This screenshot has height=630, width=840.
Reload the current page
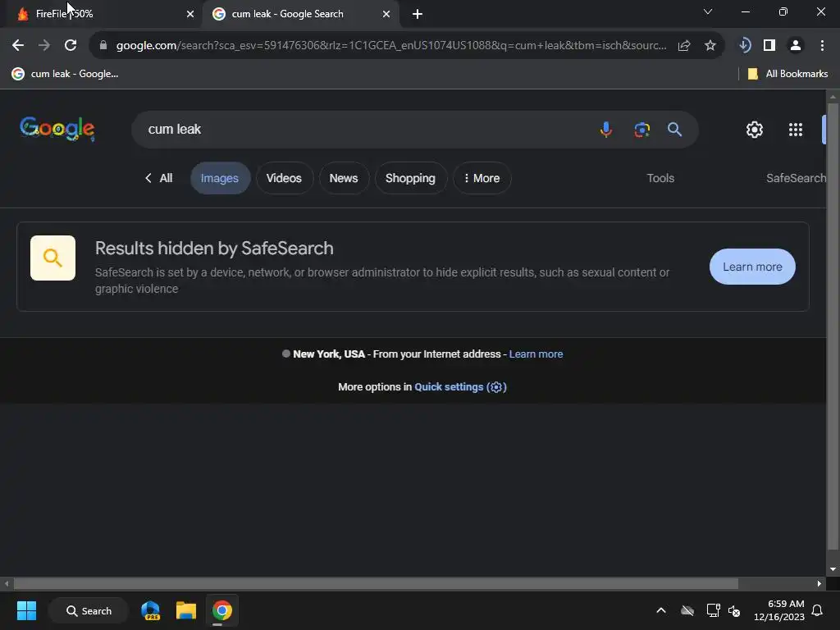coord(71,46)
